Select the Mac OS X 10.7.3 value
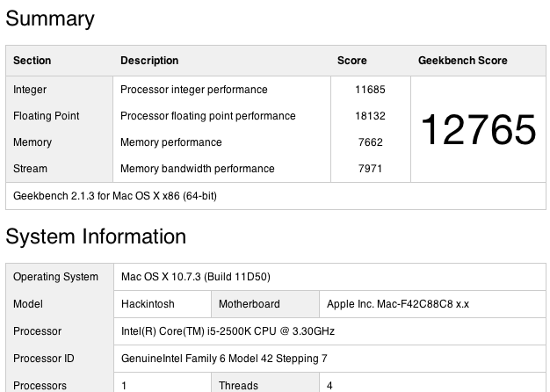Screen dimensions: 550x392 [x=195, y=277]
